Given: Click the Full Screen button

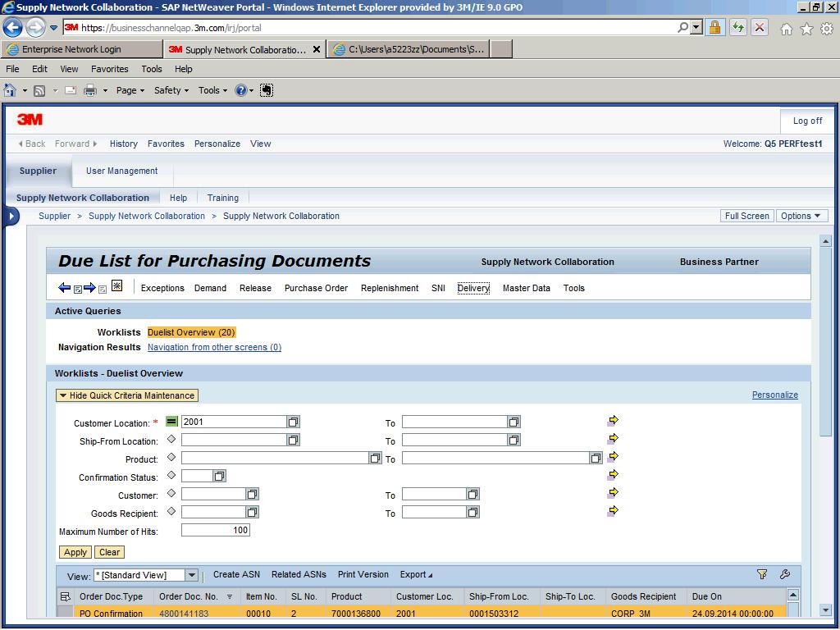Looking at the screenshot, I should [x=746, y=216].
